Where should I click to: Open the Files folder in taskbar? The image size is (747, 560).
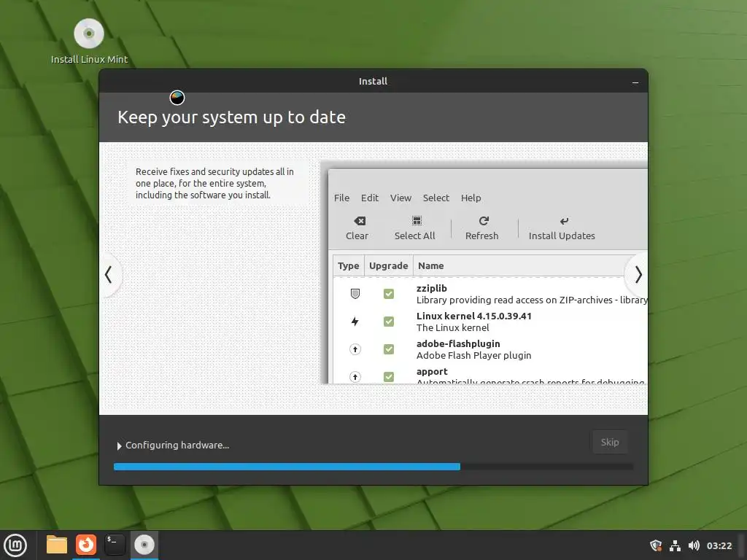click(x=57, y=545)
